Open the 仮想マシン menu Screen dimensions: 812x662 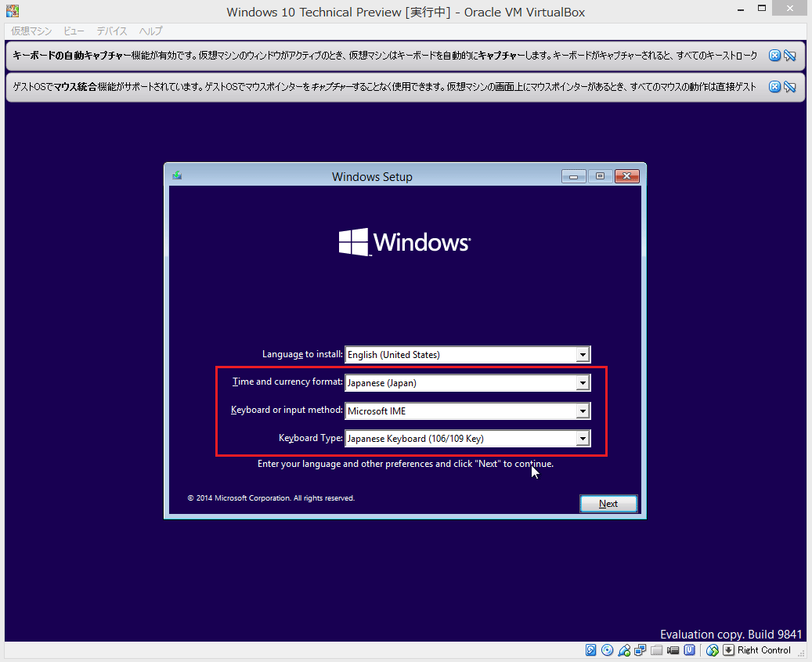tap(31, 31)
